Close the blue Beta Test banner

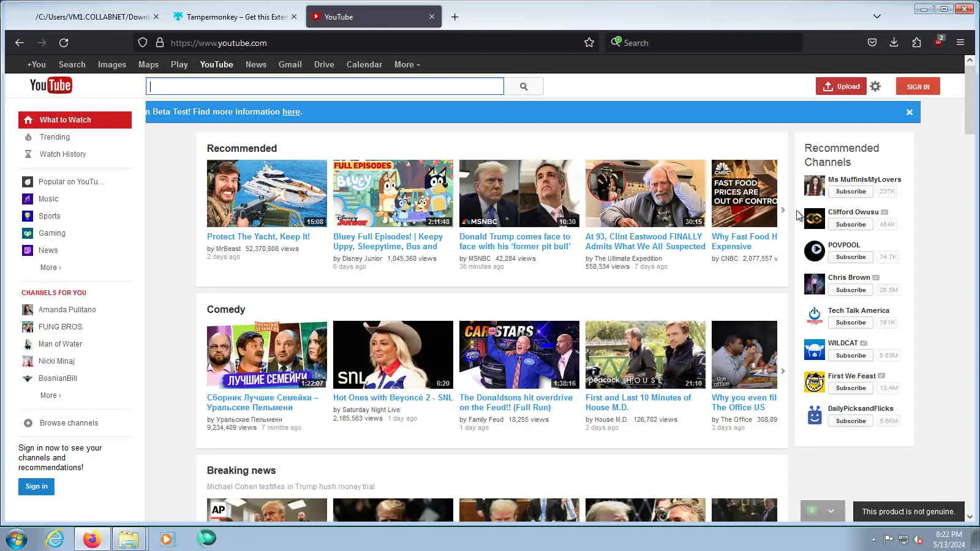pyautogui.click(x=910, y=112)
